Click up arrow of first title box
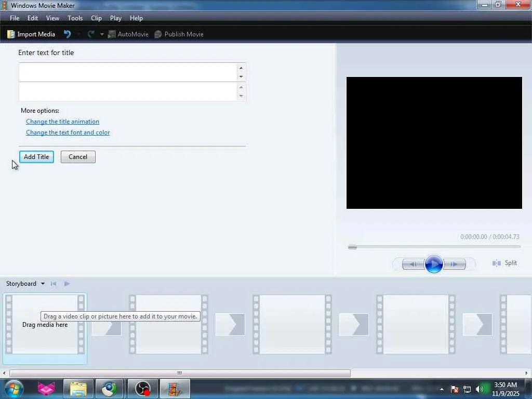The image size is (532, 399). (241, 68)
